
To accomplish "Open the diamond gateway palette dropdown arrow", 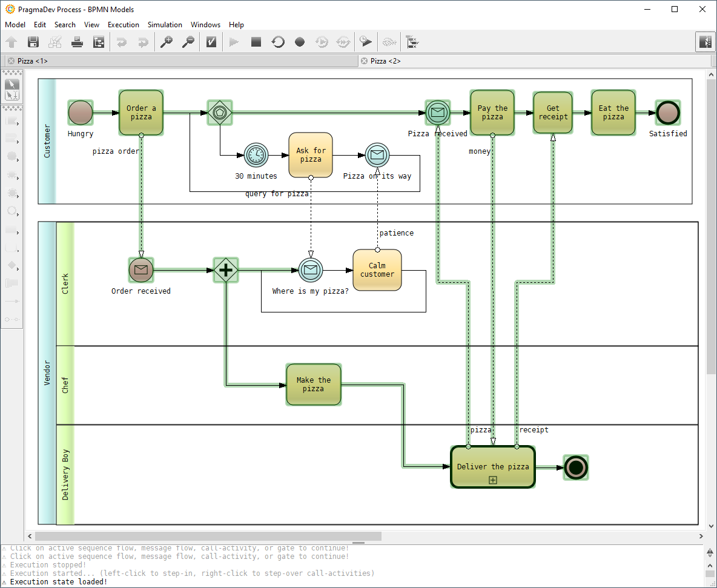I will pyautogui.click(x=18, y=268).
